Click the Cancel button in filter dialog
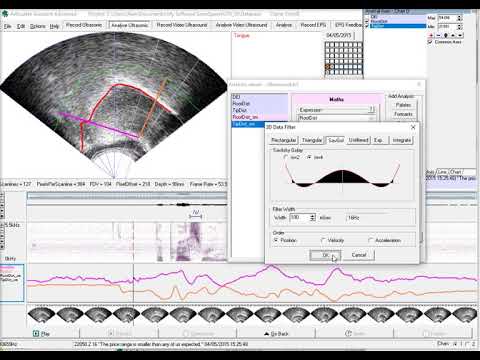This screenshot has height=360, width=480. [x=359, y=255]
